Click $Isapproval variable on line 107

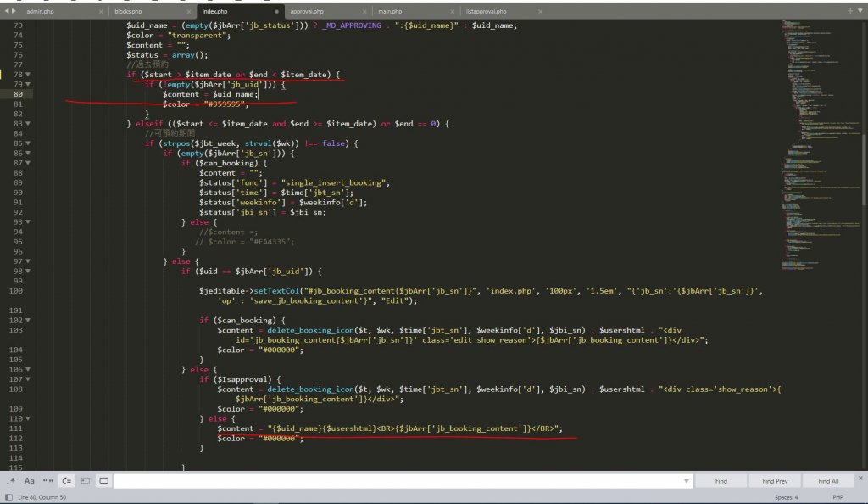click(x=247, y=379)
